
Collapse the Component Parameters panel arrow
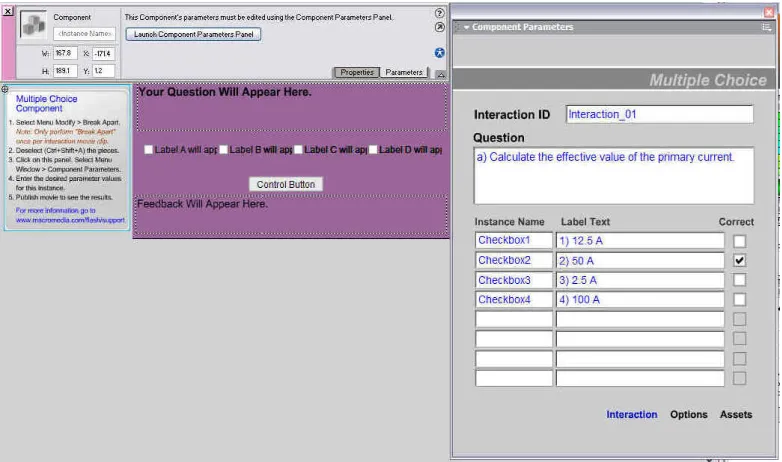pos(466,27)
